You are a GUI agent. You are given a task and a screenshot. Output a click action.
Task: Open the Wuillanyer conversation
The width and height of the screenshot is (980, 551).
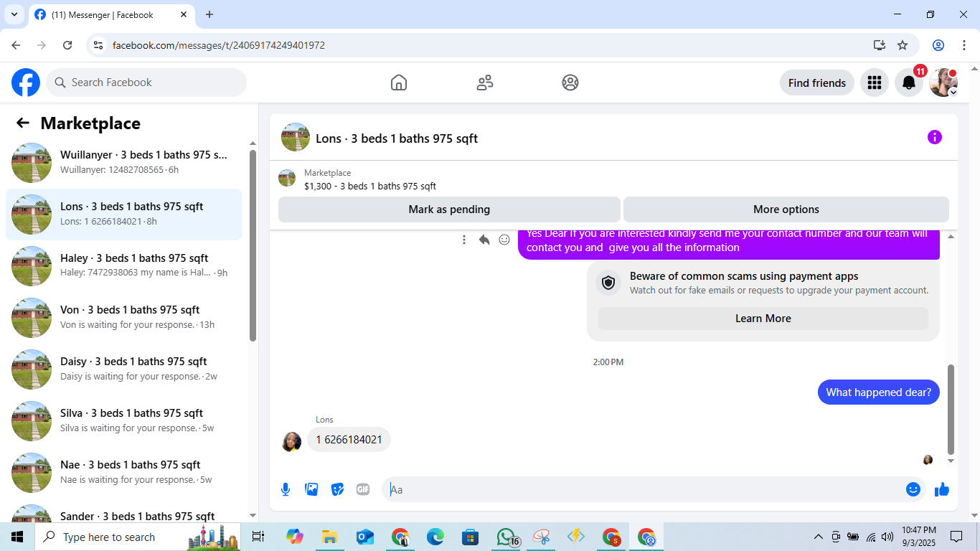(x=123, y=163)
